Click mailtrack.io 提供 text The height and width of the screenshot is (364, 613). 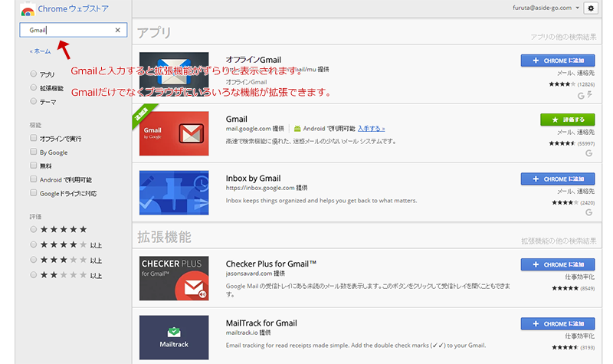[248, 333]
